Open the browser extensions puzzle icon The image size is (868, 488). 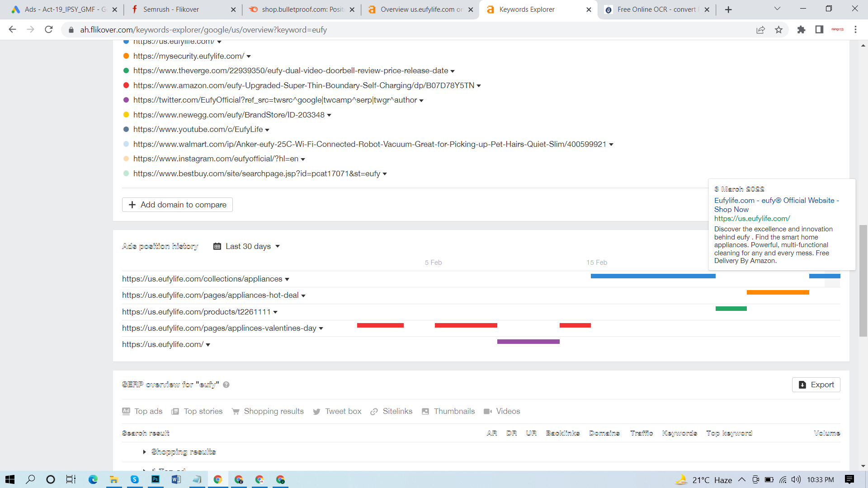tap(801, 30)
